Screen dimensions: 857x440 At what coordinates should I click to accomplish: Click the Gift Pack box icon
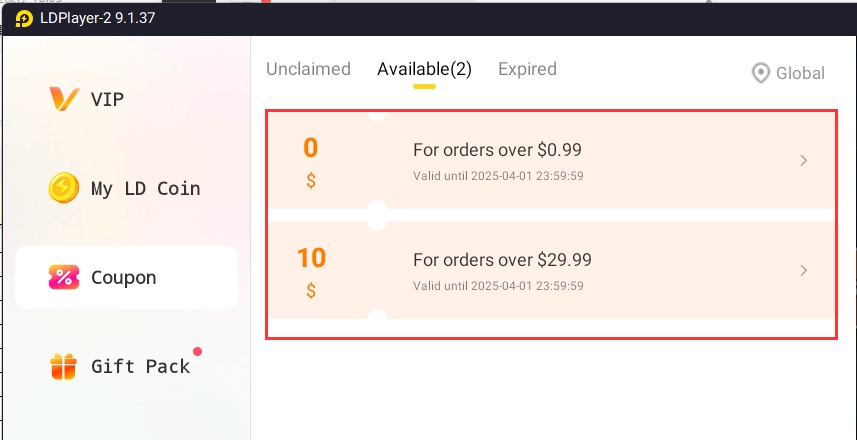pos(64,366)
